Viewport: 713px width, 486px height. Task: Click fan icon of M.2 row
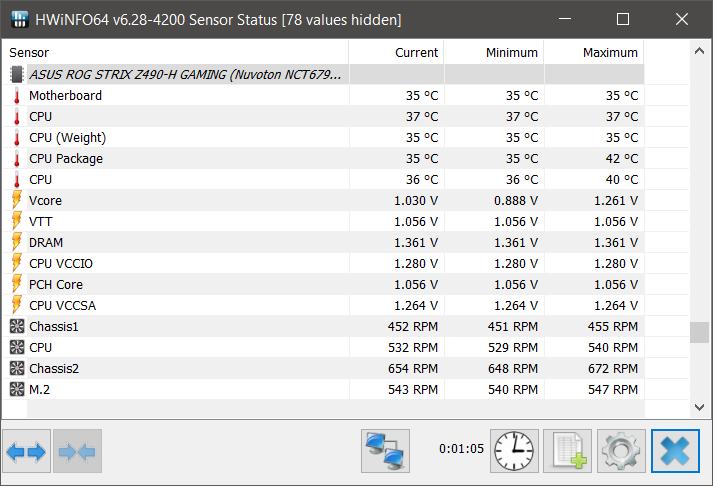[x=17, y=389]
